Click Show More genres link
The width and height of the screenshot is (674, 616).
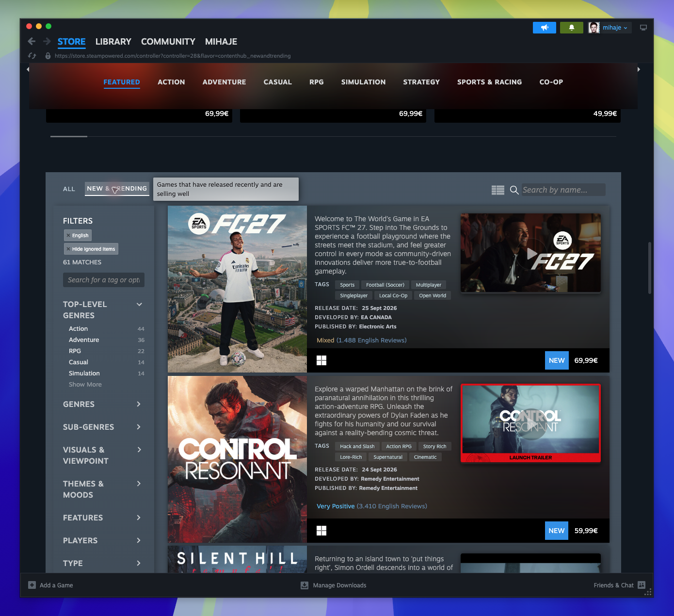pyautogui.click(x=85, y=385)
